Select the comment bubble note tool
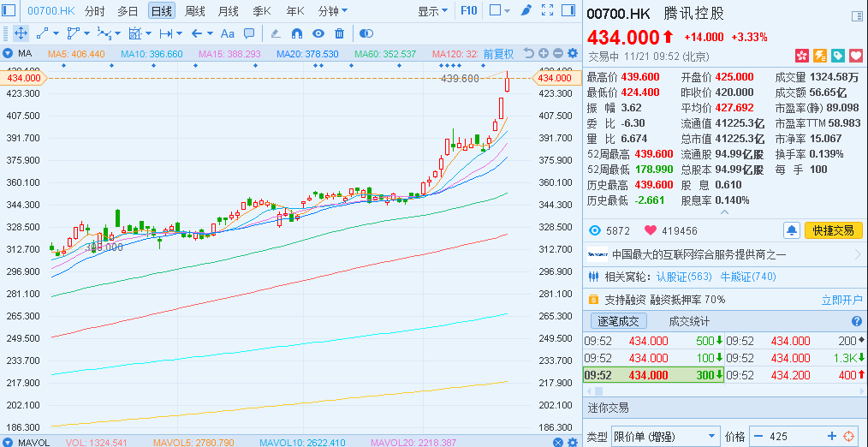 pyautogui.click(x=249, y=33)
